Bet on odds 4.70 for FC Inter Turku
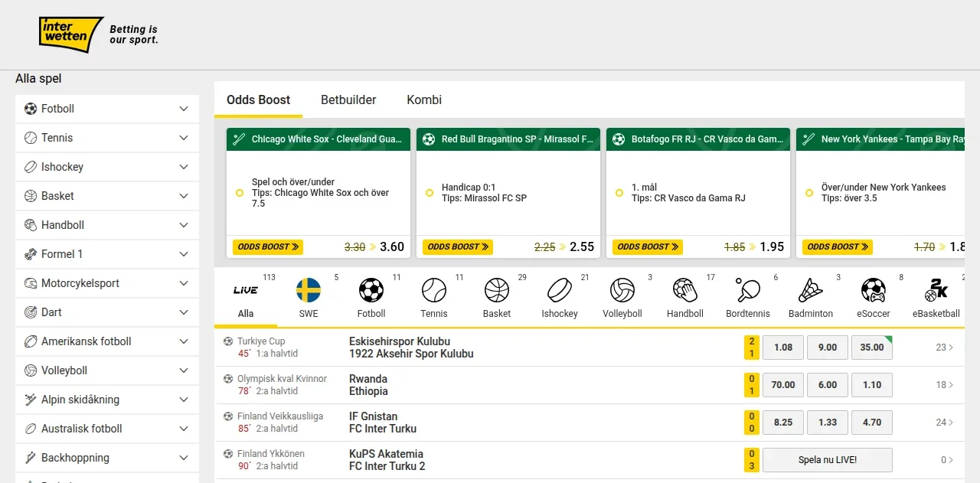Screen dimensions: 980x483 point(872,423)
